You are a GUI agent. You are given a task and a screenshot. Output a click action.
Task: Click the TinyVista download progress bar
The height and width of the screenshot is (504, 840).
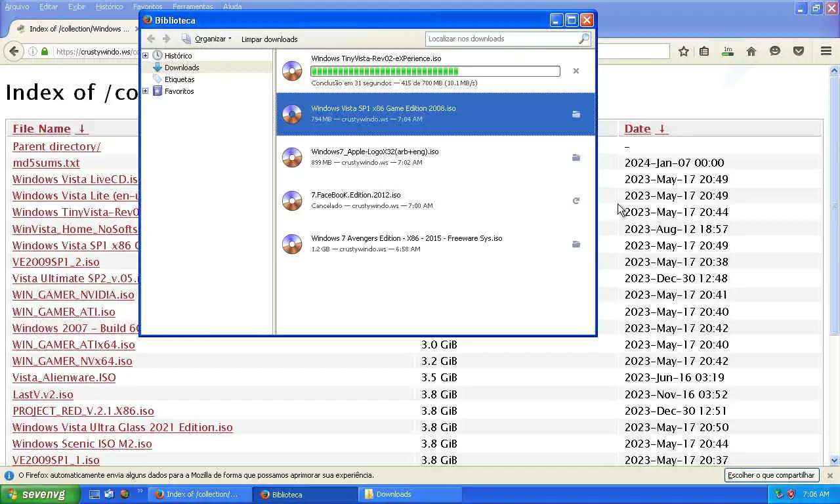[435, 71]
